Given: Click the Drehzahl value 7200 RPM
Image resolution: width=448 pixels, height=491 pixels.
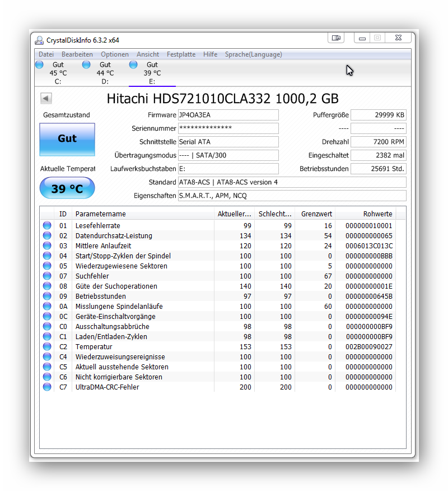Looking at the screenshot, I should [x=379, y=142].
